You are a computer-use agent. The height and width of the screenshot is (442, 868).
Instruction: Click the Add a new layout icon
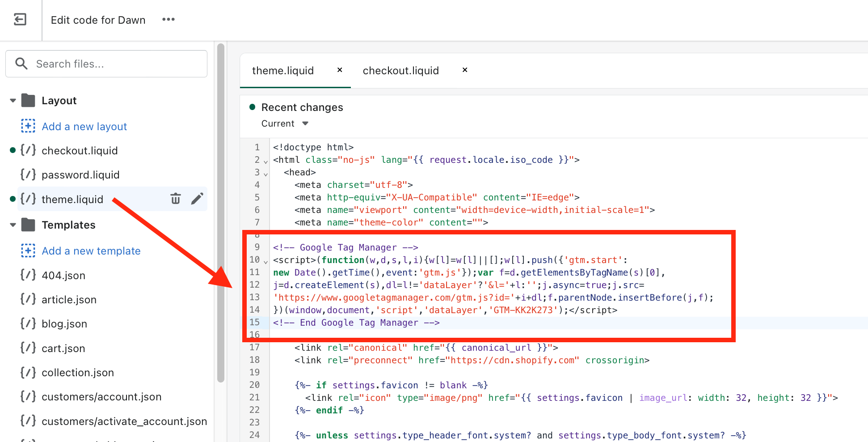tap(28, 126)
